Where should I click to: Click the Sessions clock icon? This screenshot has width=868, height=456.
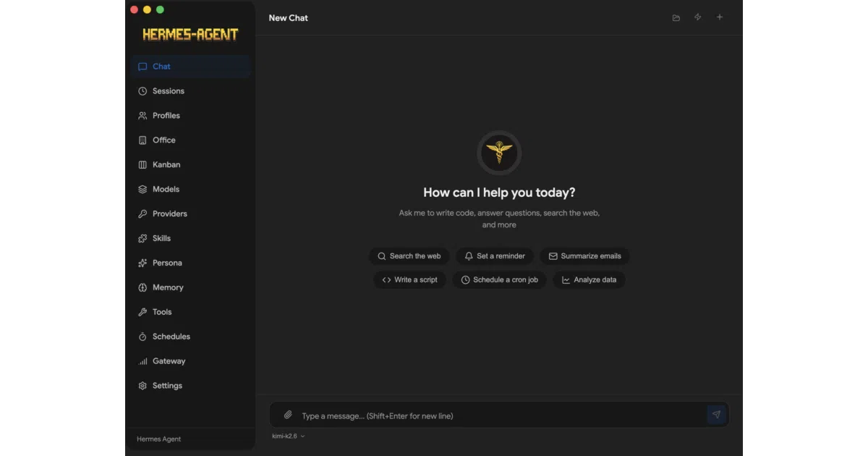coord(142,91)
